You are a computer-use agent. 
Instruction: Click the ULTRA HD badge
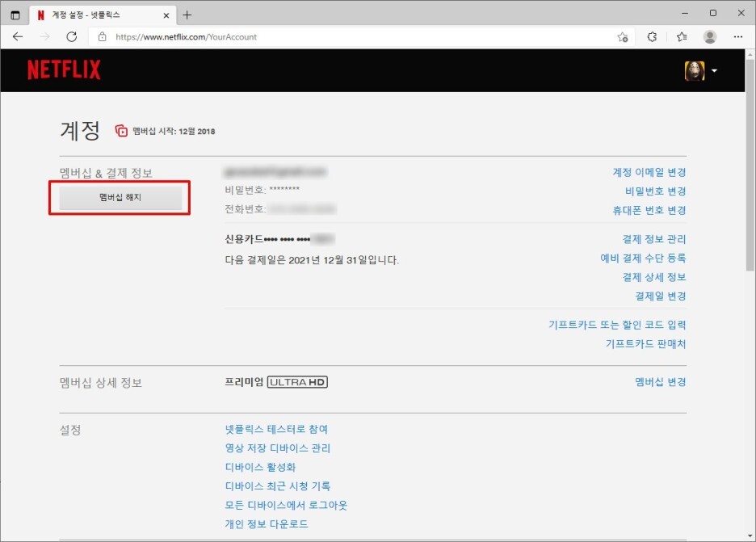pyautogui.click(x=297, y=382)
